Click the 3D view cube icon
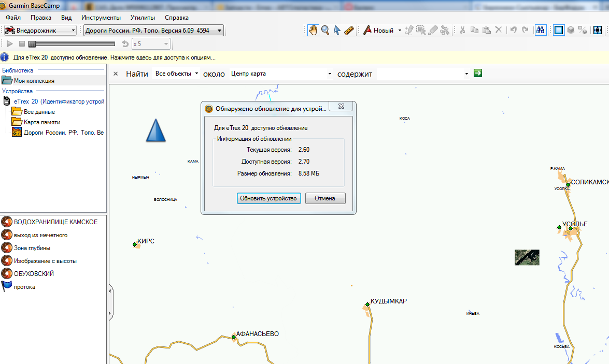Viewport: 609px width, 364px height. 571,30
